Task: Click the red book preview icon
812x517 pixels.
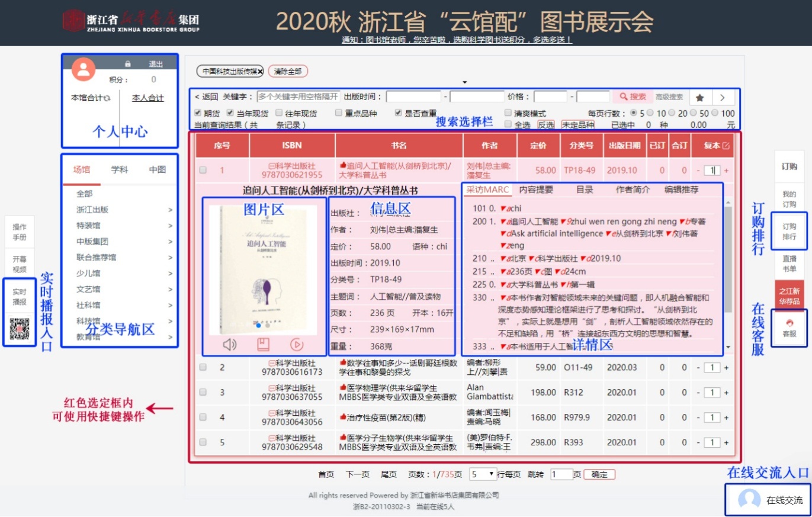Action: [263, 344]
